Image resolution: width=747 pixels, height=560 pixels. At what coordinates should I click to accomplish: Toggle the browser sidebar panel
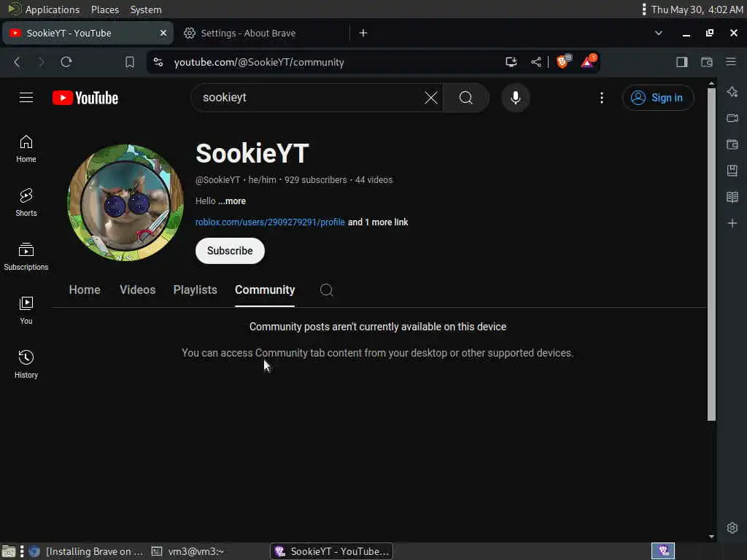tap(682, 62)
